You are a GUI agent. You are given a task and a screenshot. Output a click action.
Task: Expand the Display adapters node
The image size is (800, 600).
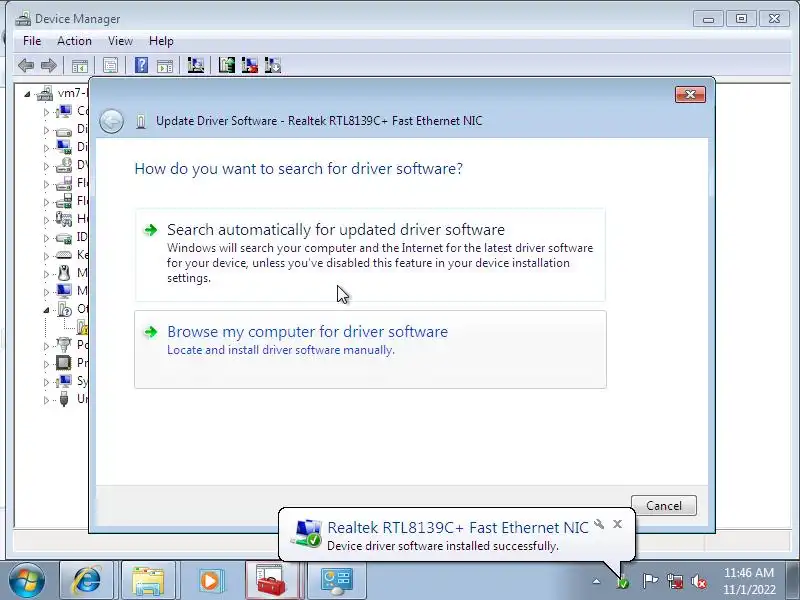(46, 148)
